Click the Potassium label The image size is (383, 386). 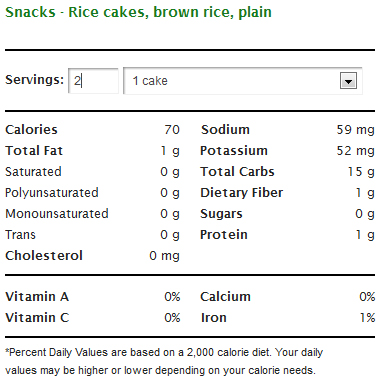coord(234,150)
